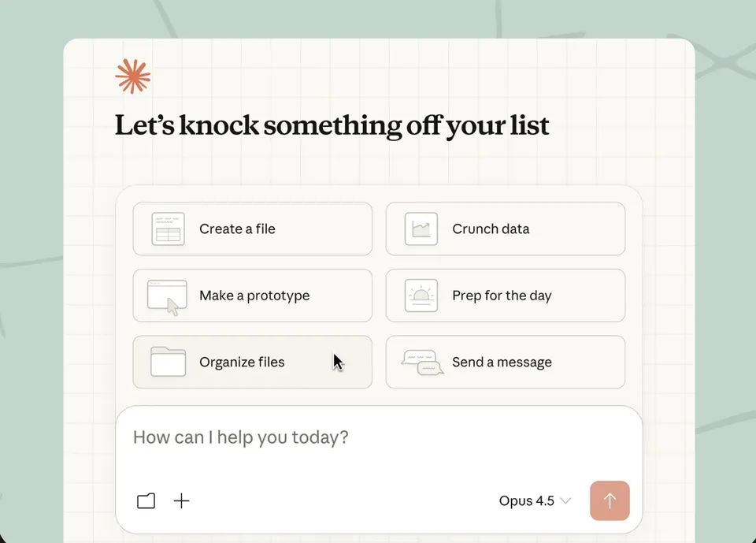Click the Create a file spreadsheet icon

166,229
